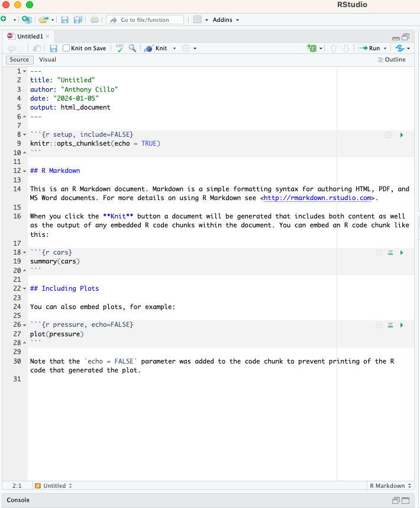The image size is (420, 508).
Task: Click the forward navigation arrow
Action: pos(20,49)
